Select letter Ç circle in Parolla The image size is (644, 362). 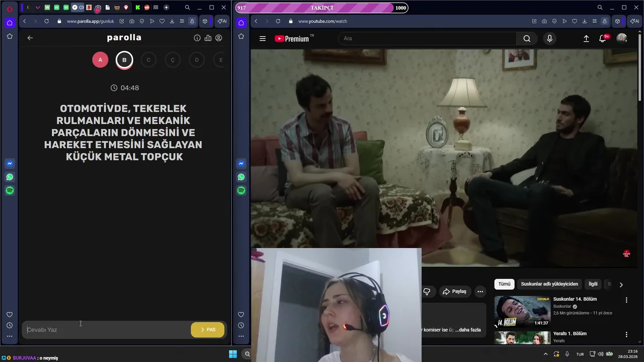(173, 60)
